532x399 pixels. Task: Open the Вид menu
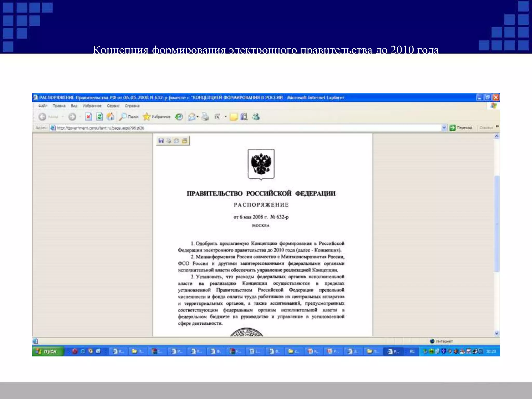coord(74,106)
